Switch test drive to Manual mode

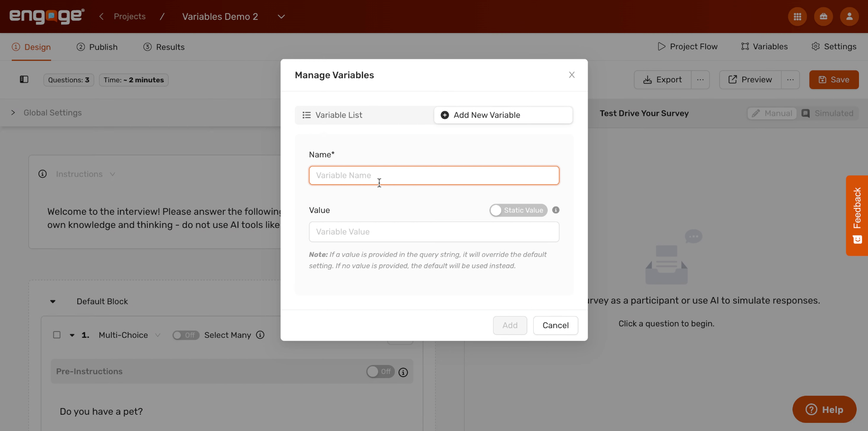(772, 114)
